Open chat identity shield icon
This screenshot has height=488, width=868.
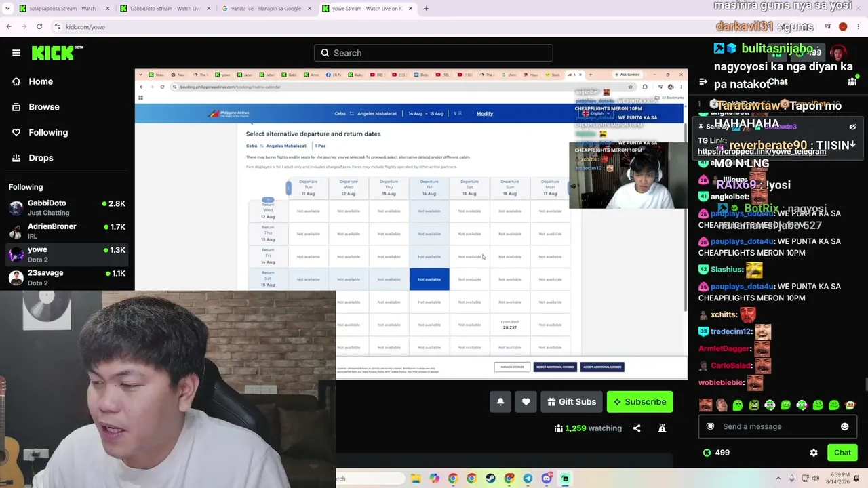(710, 426)
